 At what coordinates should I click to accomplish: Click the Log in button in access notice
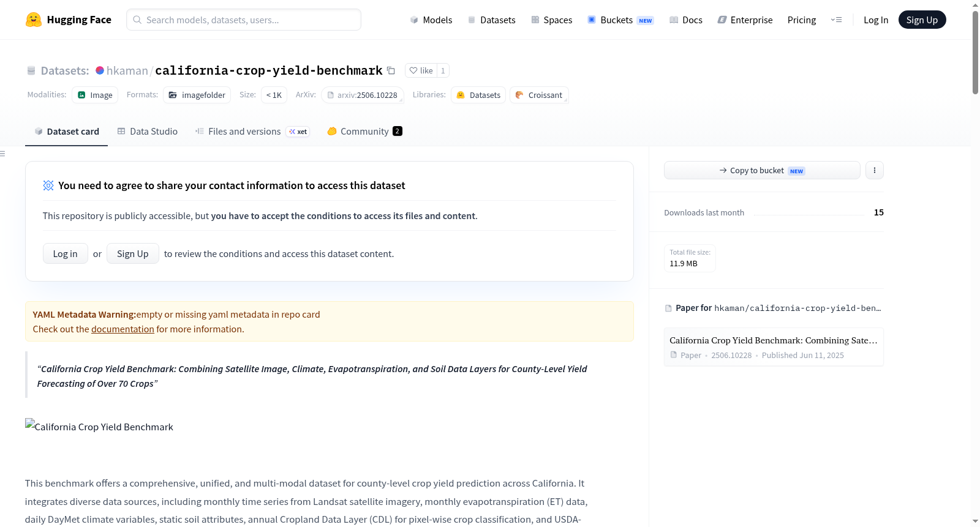(66, 253)
